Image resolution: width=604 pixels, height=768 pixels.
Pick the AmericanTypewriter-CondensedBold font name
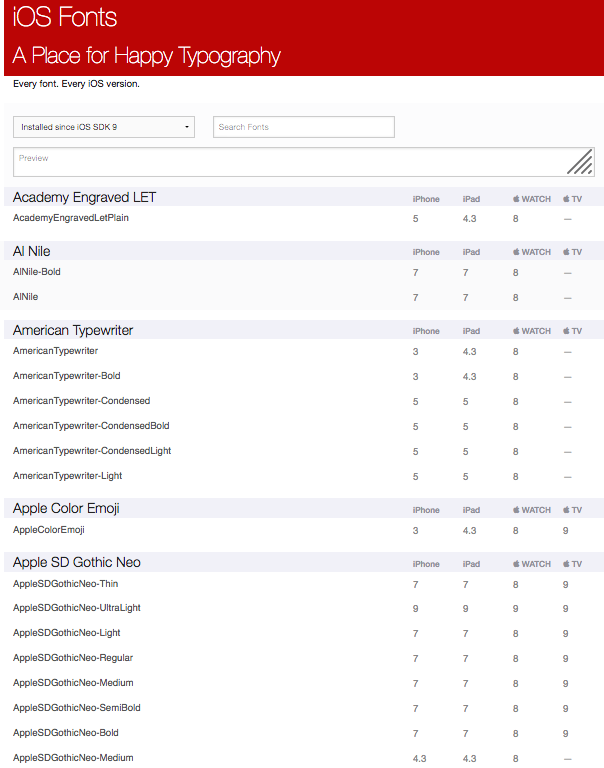pos(91,426)
